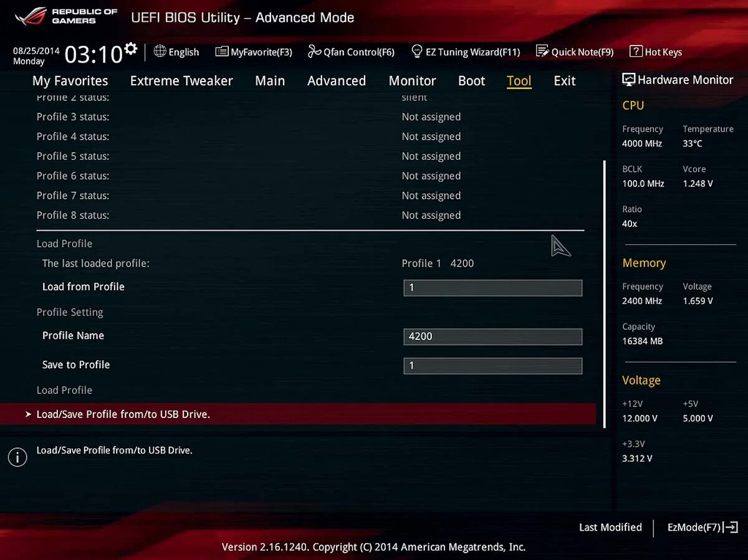Open MyFavorite(F3)
This screenshot has height=560, width=748.
point(254,52)
